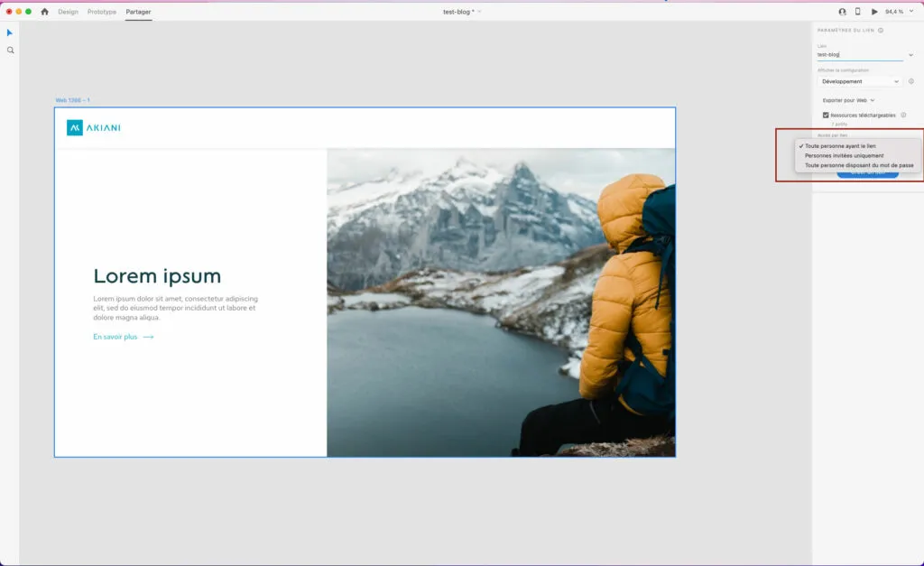924x566 pixels.
Task: Click the En savoir plus link
Action: 123,337
